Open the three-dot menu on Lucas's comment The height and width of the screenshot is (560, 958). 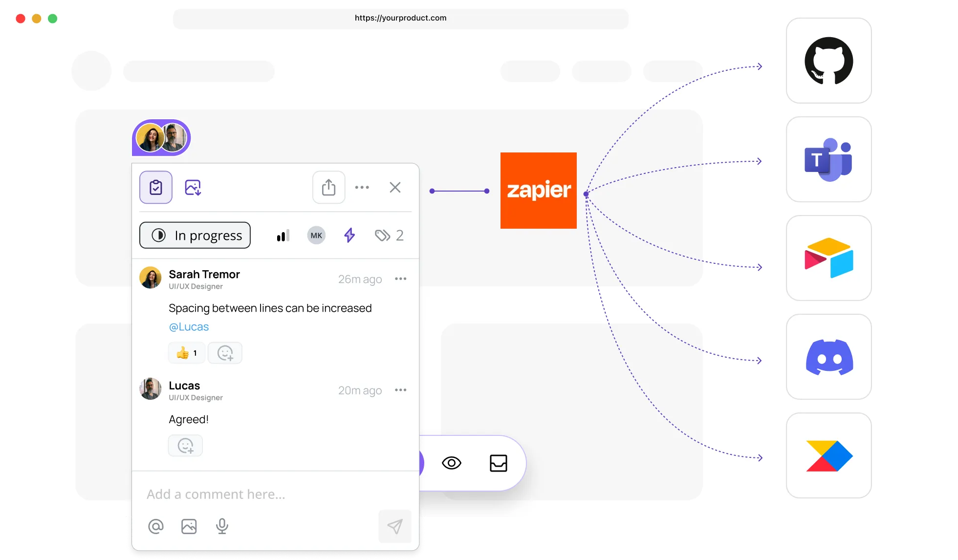tap(400, 389)
